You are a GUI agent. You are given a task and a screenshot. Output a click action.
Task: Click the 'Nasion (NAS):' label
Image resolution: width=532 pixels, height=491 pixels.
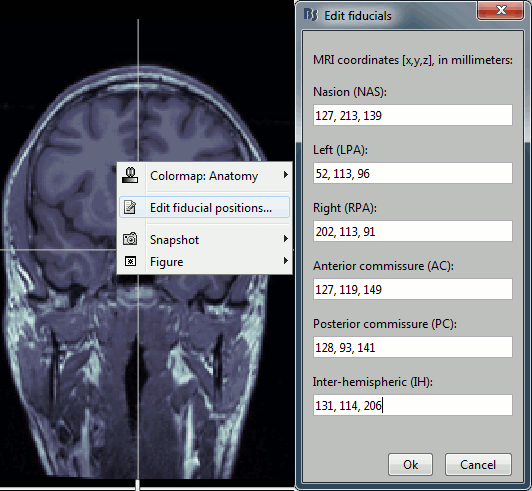point(350,92)
